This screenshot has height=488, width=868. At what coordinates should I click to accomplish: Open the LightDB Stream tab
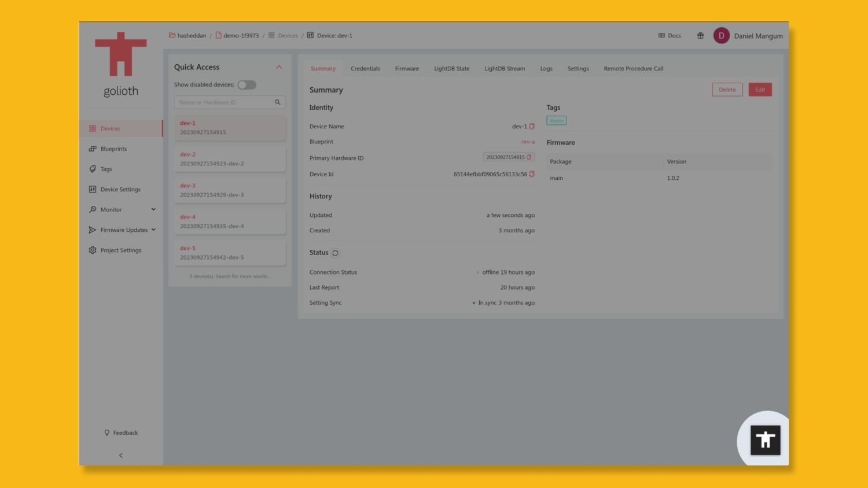tap(504, 68)
